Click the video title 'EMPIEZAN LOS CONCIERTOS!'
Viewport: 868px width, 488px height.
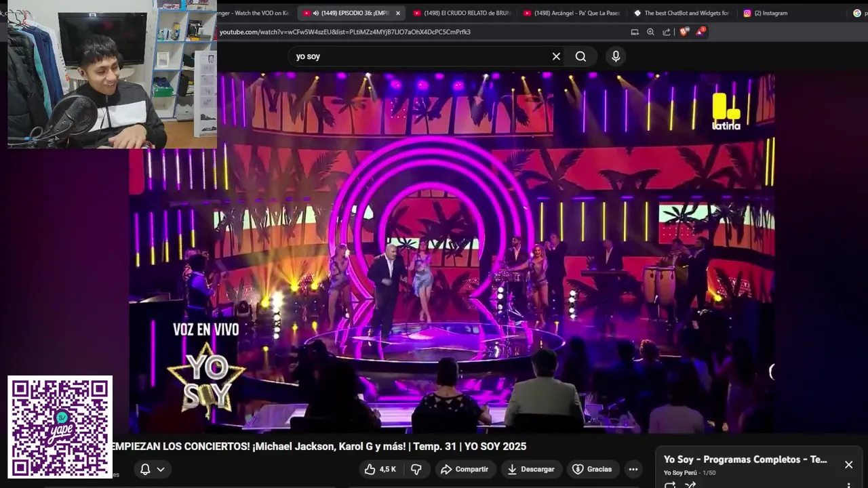click(318, 446)
